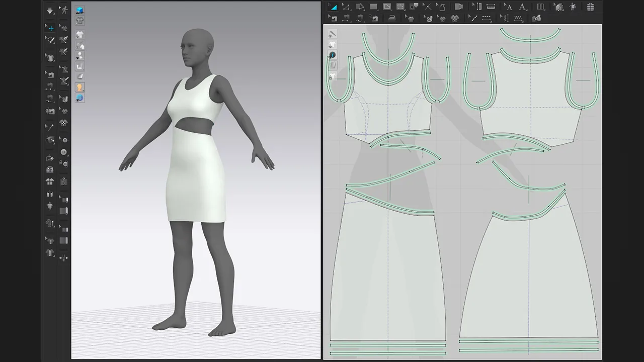644x362 pixels.
Task: Toggle the blue cube render quality icon
Action: pos(79,10)
